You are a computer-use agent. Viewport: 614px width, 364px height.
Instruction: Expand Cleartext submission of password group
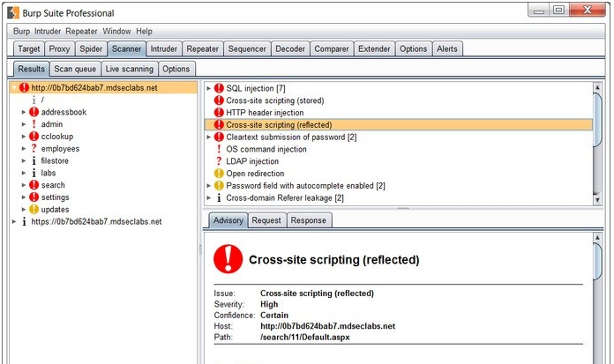click(209, 137)
